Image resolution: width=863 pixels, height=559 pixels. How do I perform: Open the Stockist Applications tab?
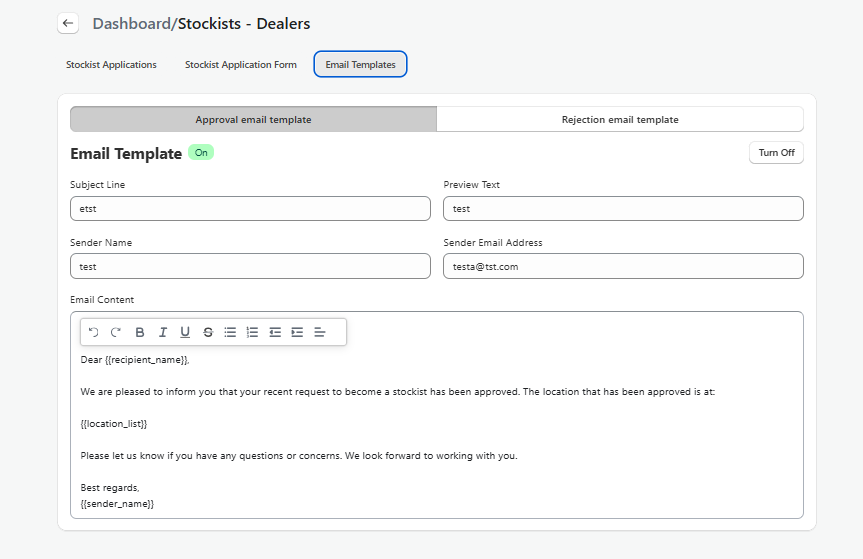pyautogui.click(x=111, y=65)
